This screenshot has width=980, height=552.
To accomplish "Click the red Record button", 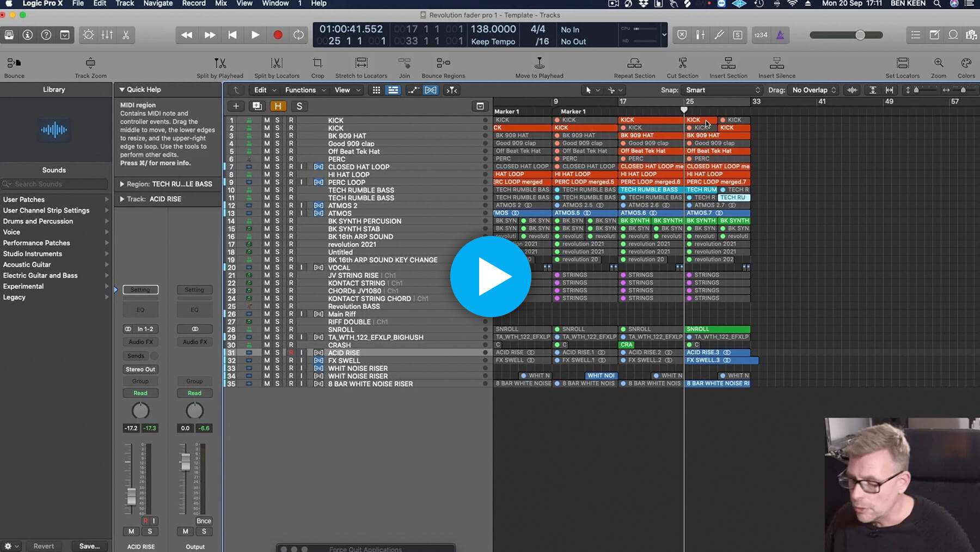I will pos(278,35).
